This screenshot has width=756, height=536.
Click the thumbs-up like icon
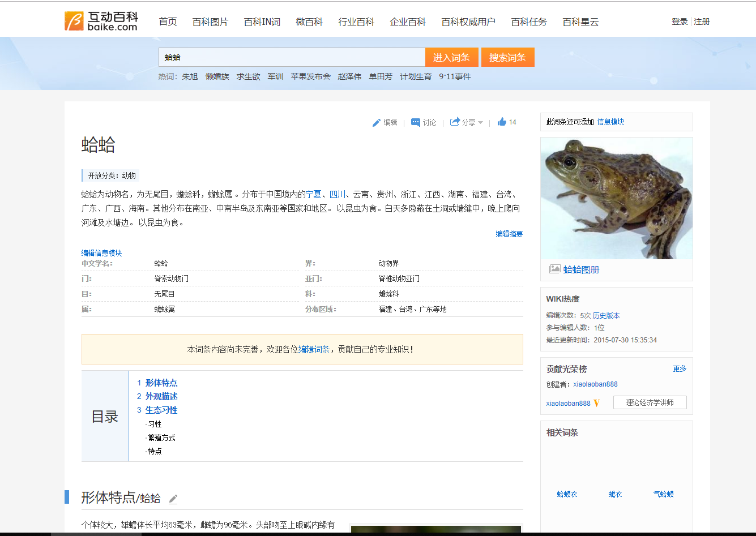(x=502, y=122)
